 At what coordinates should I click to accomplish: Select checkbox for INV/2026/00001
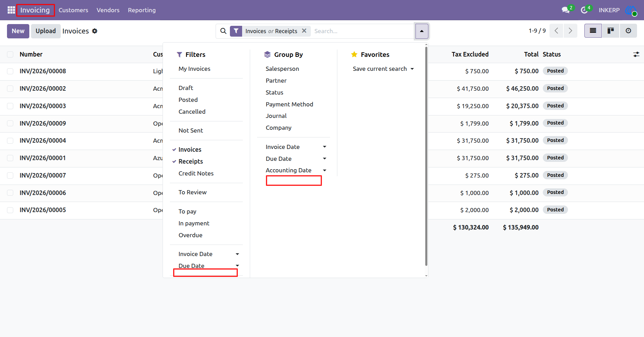10,158
